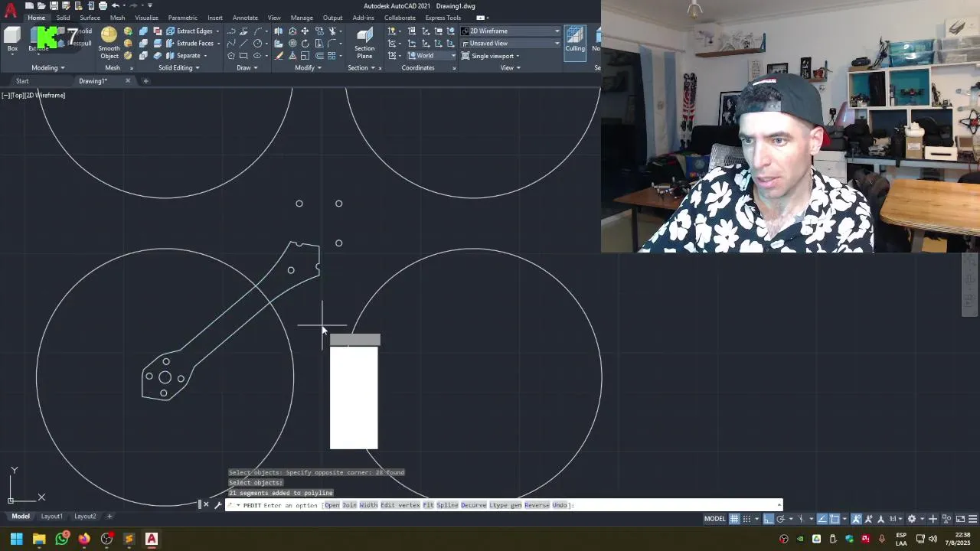Click the Workspace Switching gear icon
Viewport: 980px width, 551px height.
coord(912,519)
